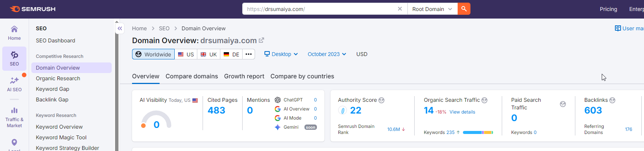644x151 pixels.
Task: Click the Google AI Overview icon
Action: (x=278, y=109)
